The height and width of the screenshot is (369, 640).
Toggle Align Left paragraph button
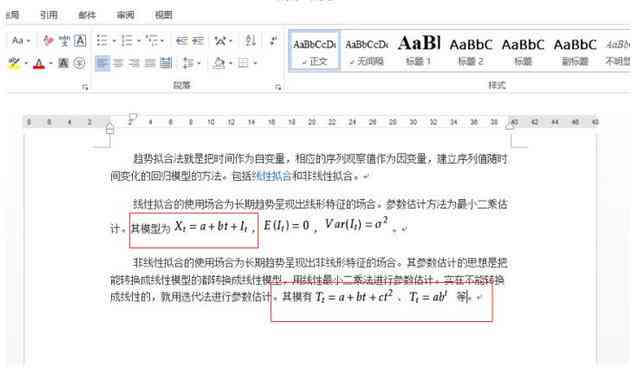[102, 63]
